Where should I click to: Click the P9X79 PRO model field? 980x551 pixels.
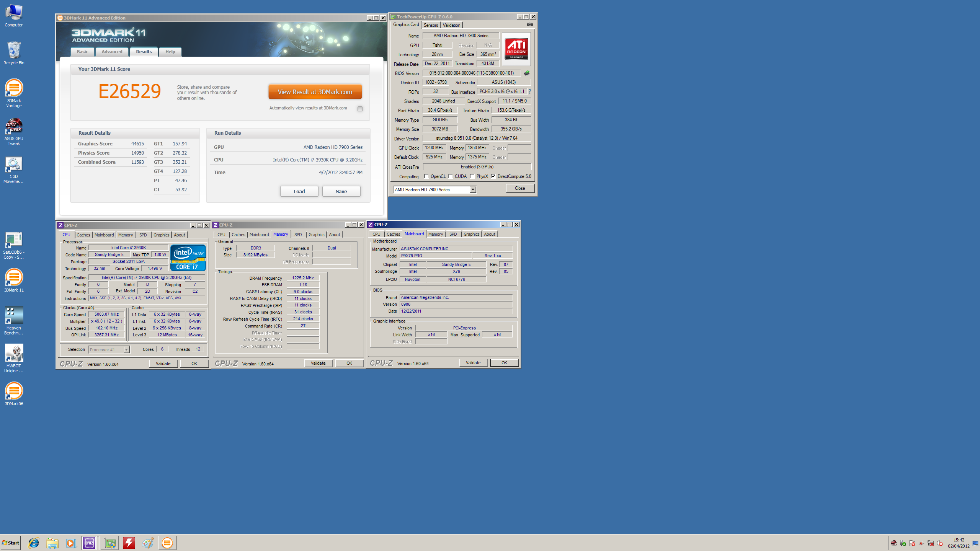pyautogui.click(x=436, y=256)
